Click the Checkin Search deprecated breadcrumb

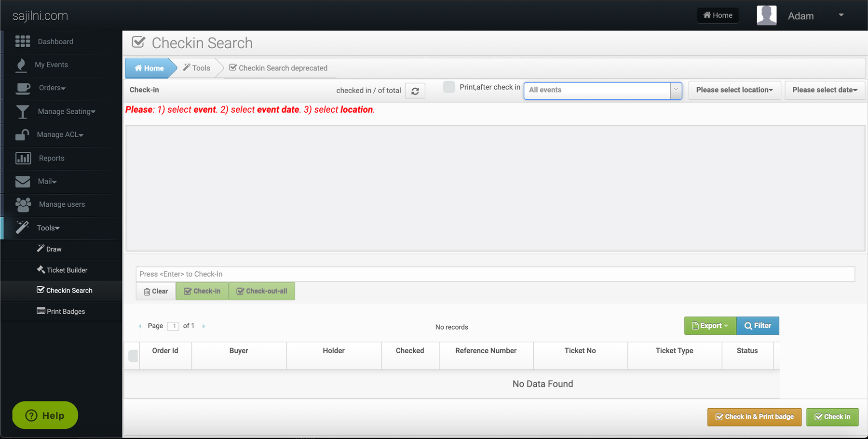278,68
